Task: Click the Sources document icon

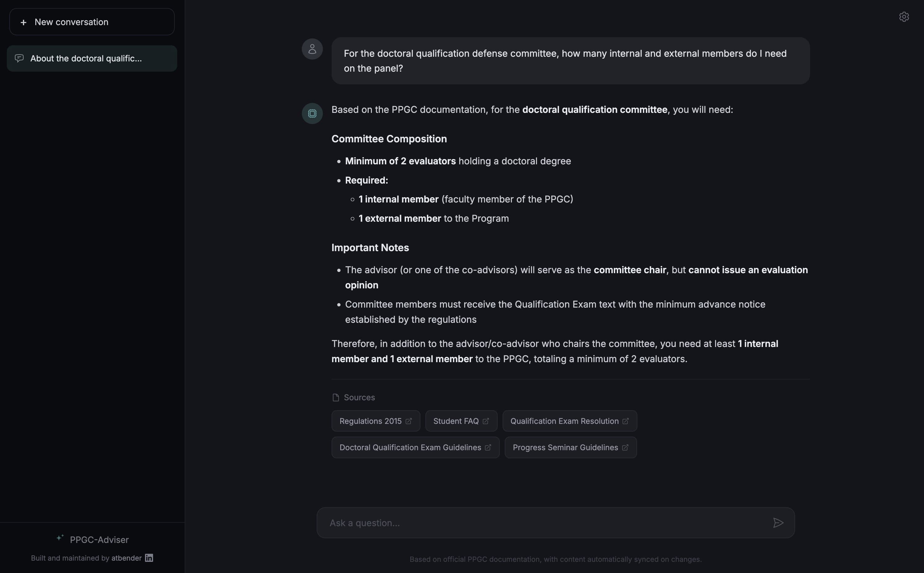Action: (336, 398)
